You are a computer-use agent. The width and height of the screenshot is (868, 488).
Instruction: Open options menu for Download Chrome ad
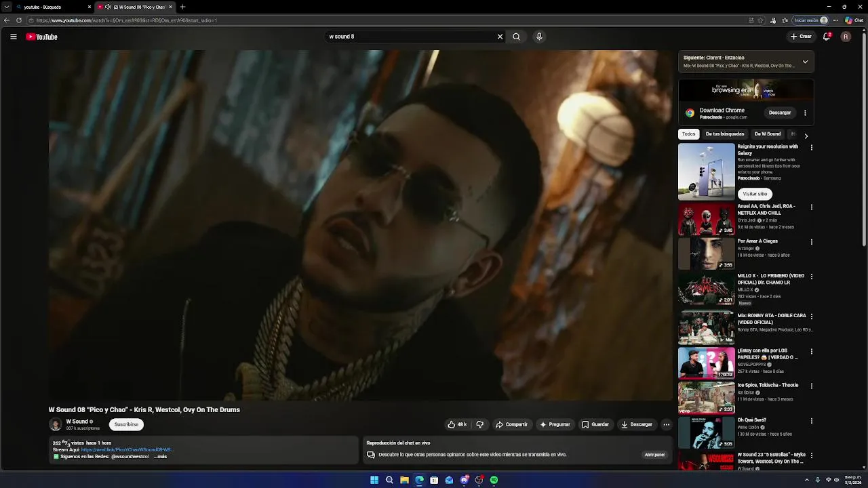(805, 113)
